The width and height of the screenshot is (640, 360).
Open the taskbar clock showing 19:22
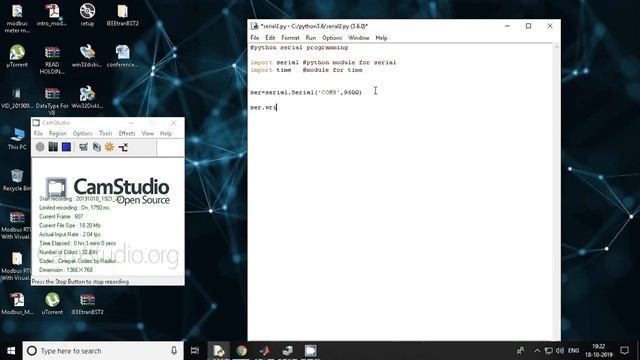pos(599,351)
